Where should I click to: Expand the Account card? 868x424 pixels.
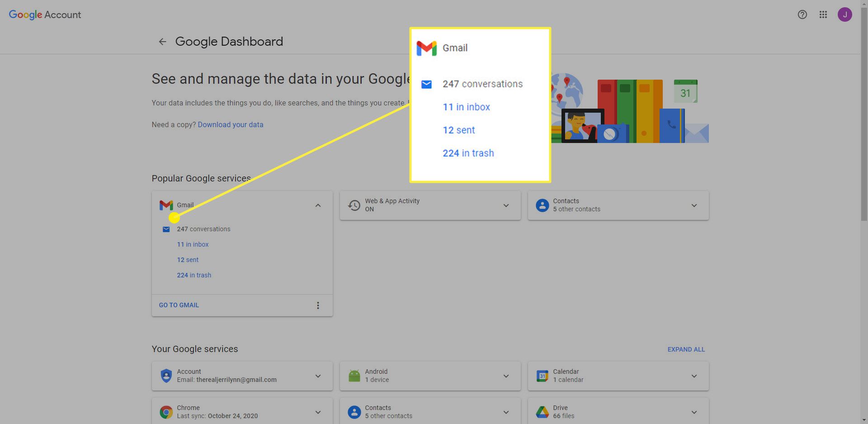click(x=318, y=376)
